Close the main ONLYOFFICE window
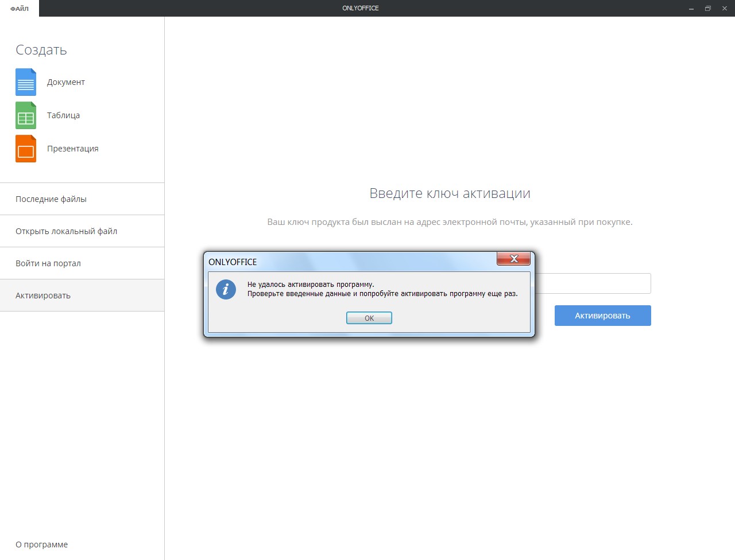The width and height of the screenshot is (735, 560). [725, 9]
